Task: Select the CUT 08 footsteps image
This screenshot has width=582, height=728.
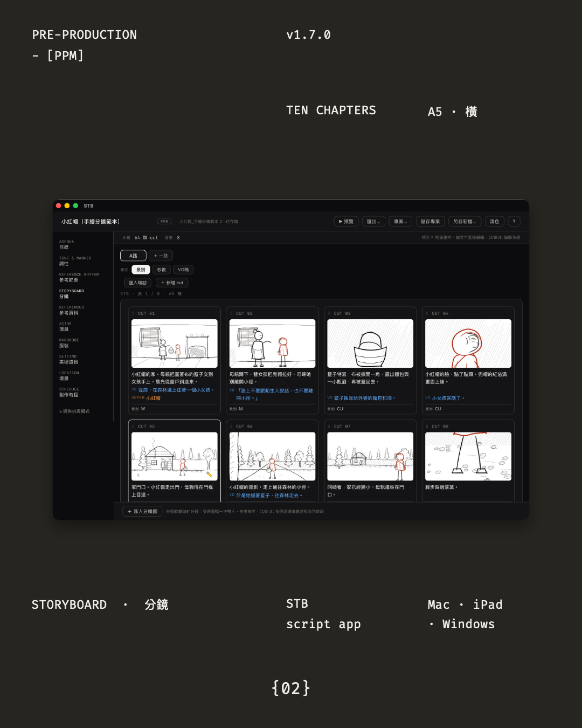Action: pyautogui.click(x=468, y=456)
